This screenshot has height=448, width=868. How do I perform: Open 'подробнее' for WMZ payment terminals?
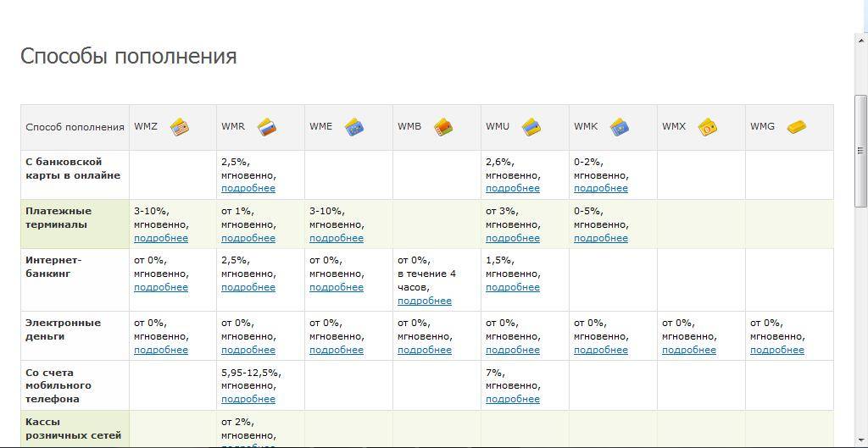coord(161,238)
